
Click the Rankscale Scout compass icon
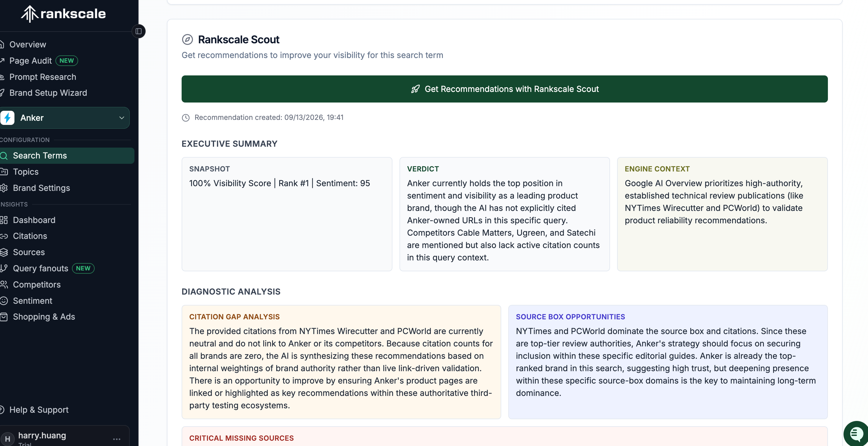pos(187,39)
